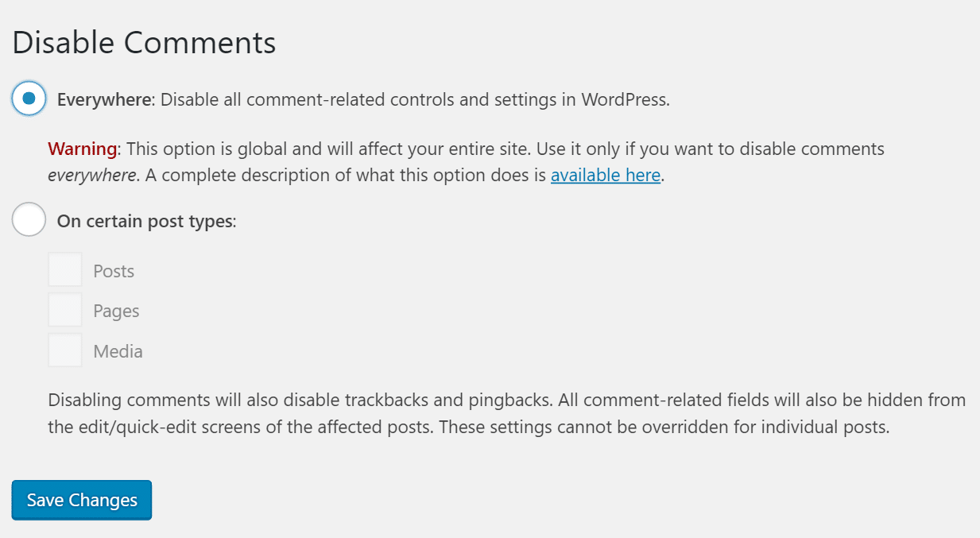This screenshot has height=538, width=980.
Task: Click the red 'Warning' word
Action: pos(83,149)
